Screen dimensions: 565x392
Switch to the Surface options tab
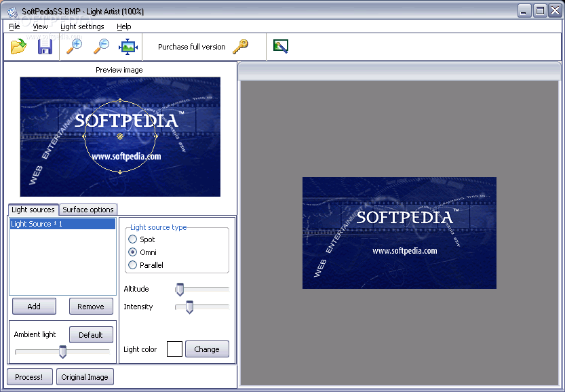tap(88, 210)
